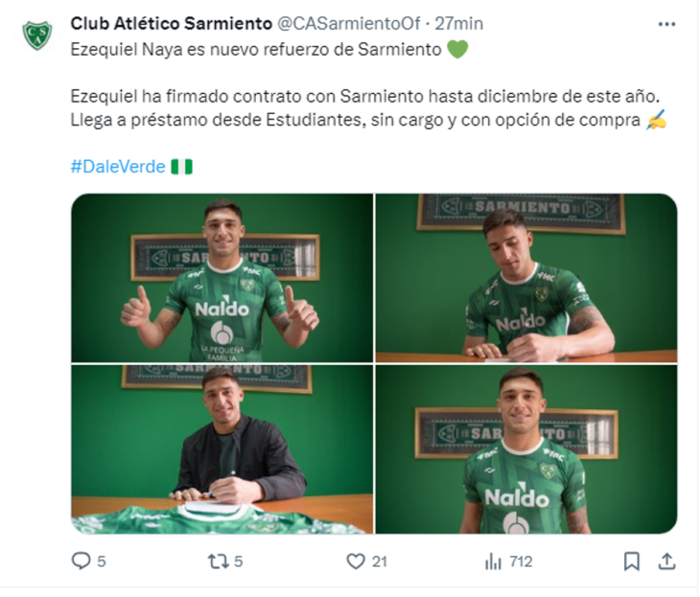Image resolution: width=700 pixels, height=597 pixels.
Task: Open view analytics bar chart icon
Action: (493, 562)
